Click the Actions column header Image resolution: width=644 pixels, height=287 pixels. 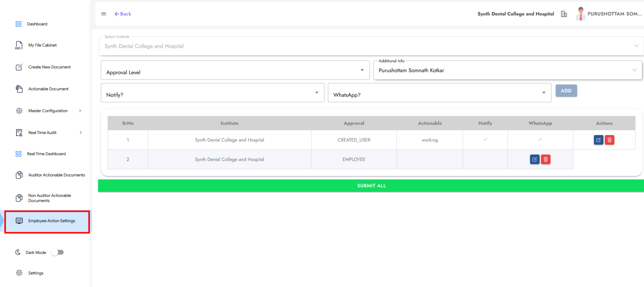pos(604,123)
